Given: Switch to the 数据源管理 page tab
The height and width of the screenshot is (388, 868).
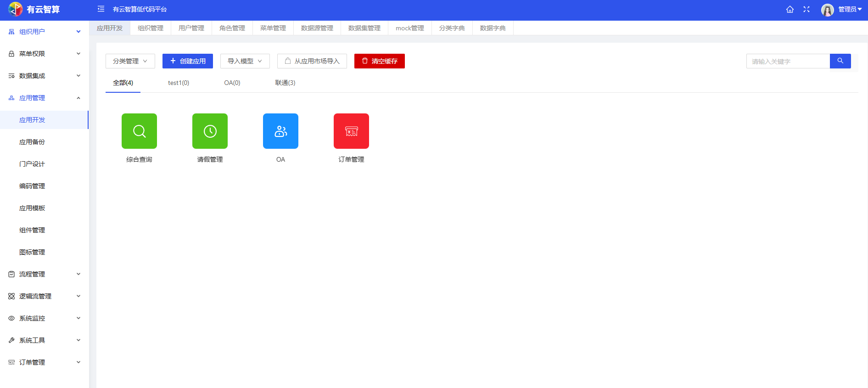Looking at the screenshot, I should click(317, 28).
